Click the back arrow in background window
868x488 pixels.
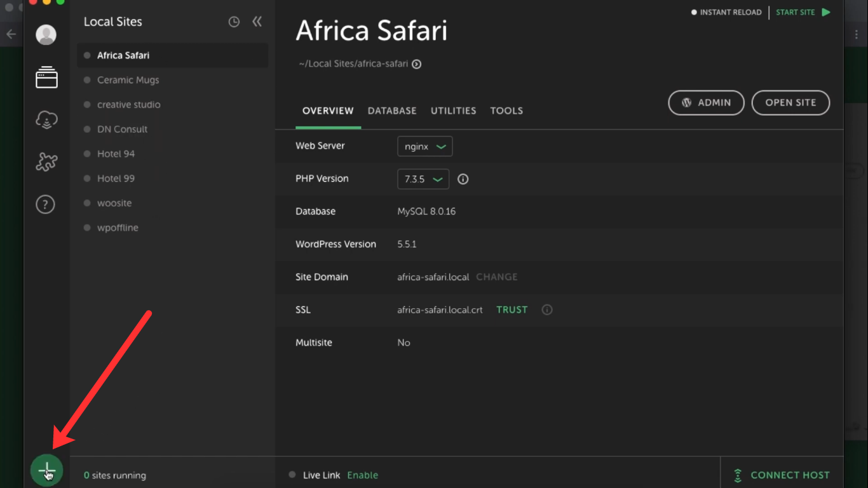(x=11, y=34)
